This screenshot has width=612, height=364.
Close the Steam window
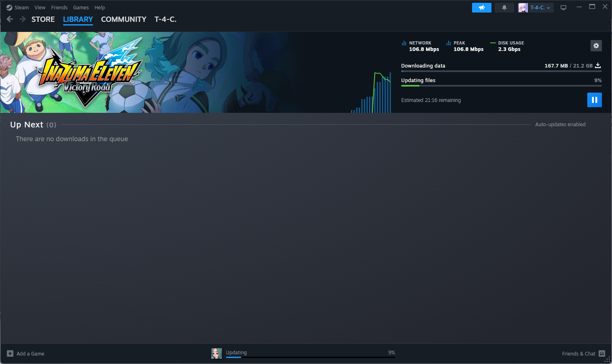pyautogui.click(x=605, y=7)
